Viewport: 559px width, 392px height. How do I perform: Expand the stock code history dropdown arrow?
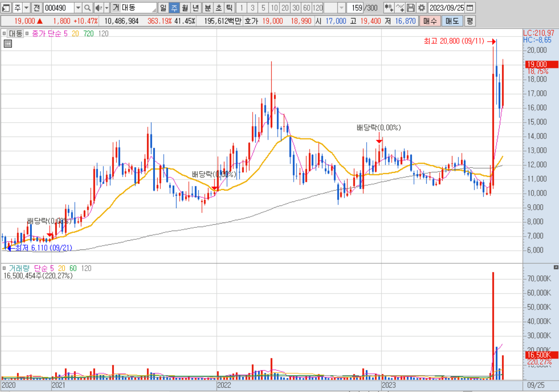point(78,8)
